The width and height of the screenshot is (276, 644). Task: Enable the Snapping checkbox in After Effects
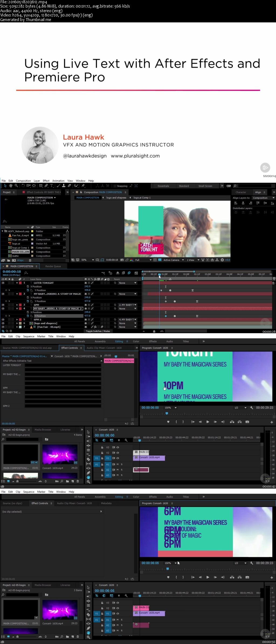click(x=115, y=186)
